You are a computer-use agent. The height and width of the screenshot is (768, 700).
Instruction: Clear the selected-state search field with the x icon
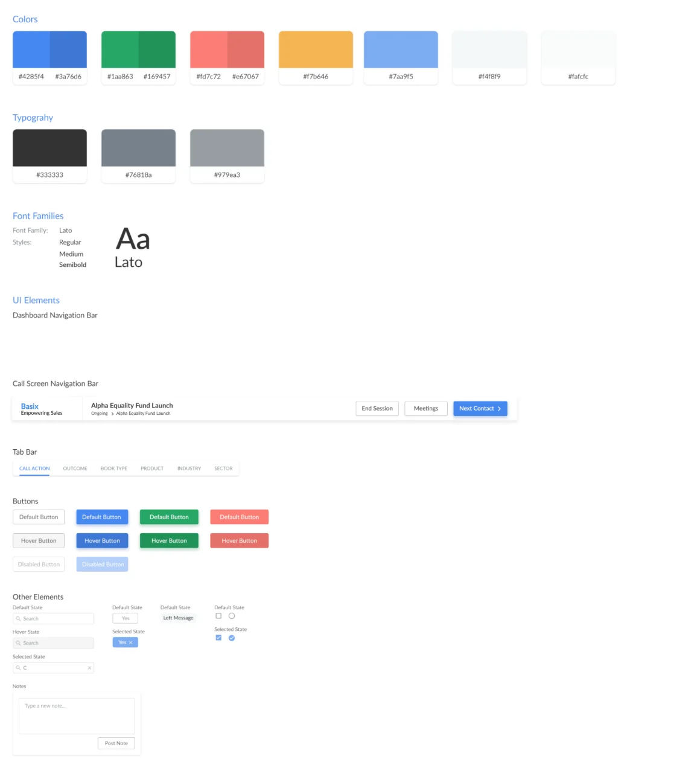[x=89, y=668]
